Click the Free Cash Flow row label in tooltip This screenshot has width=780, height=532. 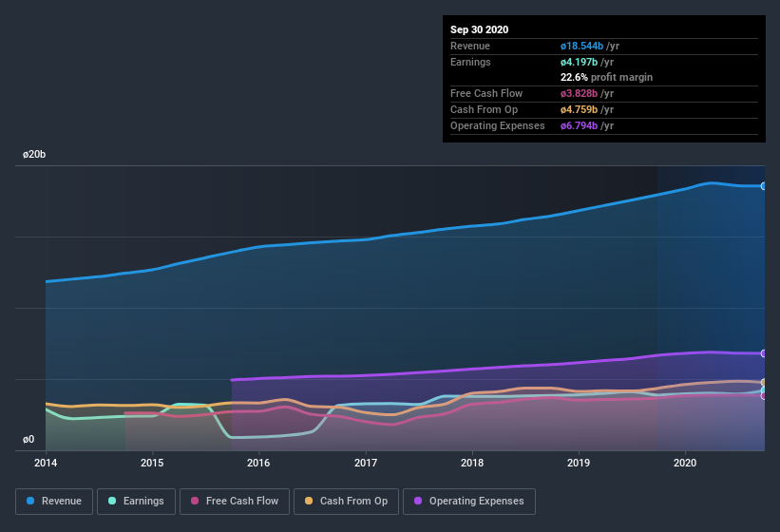(486, 93)
